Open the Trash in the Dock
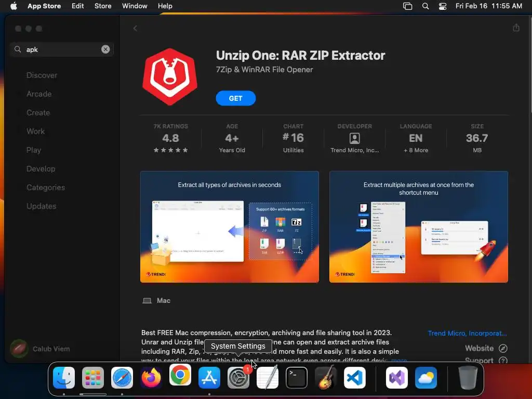The height and width of the screenshot is (399, 532). 468,378
